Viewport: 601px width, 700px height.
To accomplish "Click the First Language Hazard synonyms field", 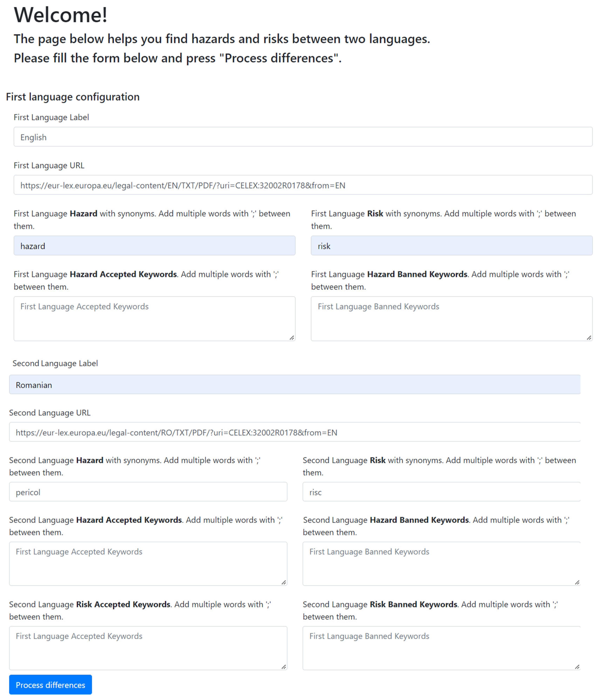I will 154,246.
